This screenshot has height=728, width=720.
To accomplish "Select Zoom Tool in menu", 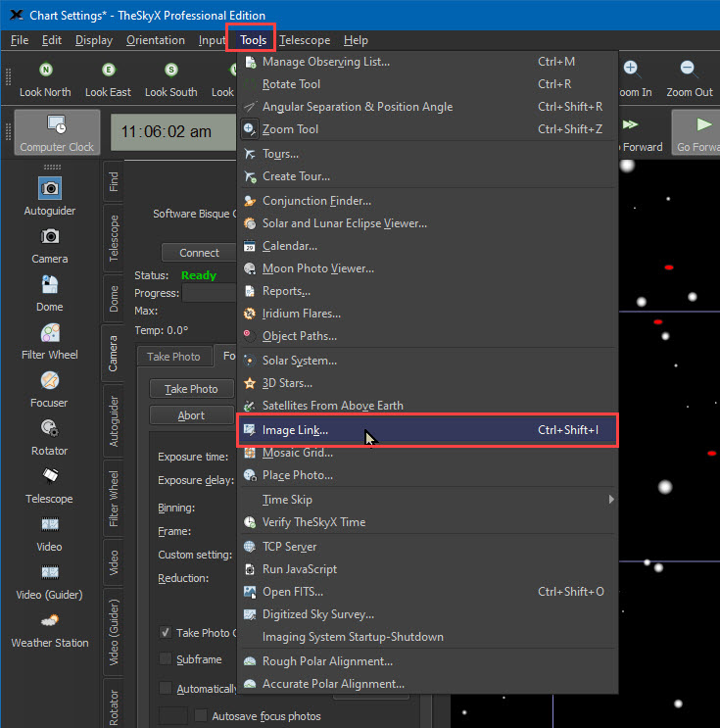I will click(x=427, y=129).
